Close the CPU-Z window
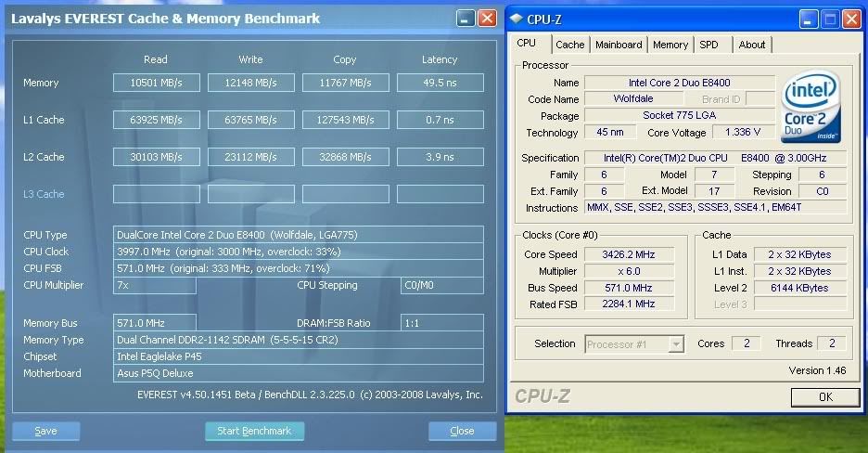Image resolution: width=868 pixels, height=453 pixels. pyautogui.click(x=850, y=19)
